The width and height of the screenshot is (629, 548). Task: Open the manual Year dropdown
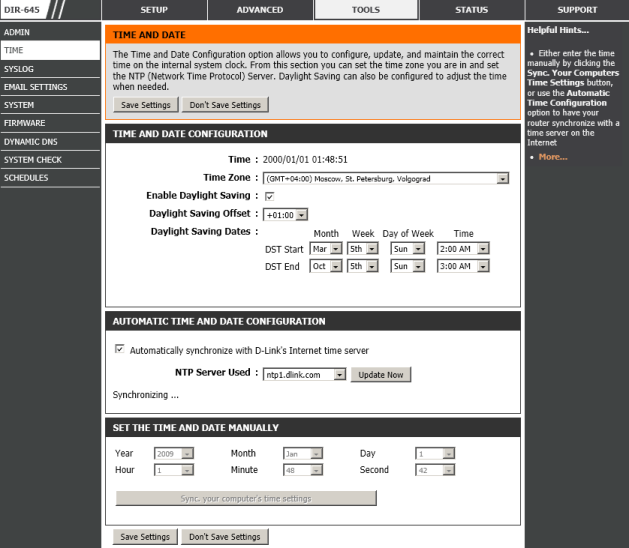coord(174,453)
